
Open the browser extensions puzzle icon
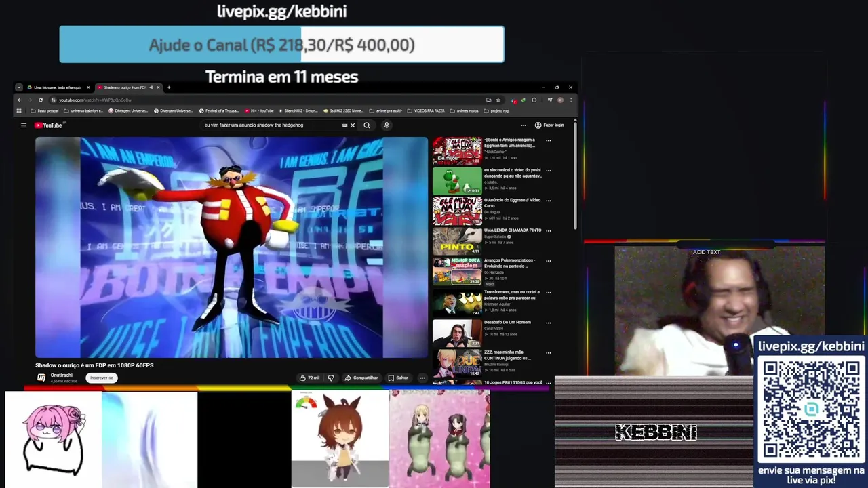pos(534,100)
